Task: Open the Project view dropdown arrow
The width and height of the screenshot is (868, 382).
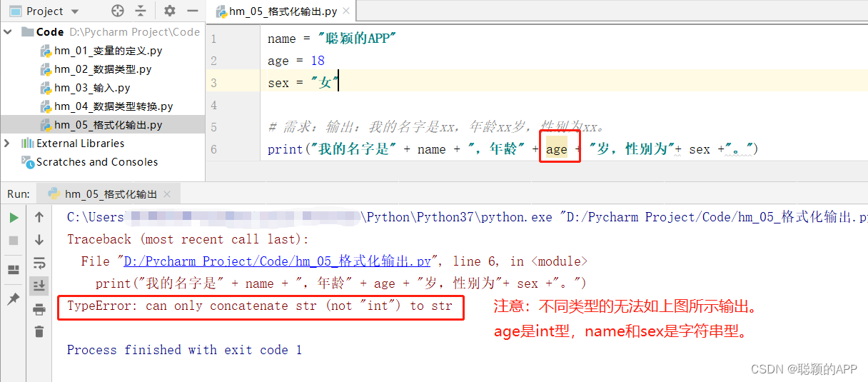Action: pyautogui.click(x=76, y=11)
